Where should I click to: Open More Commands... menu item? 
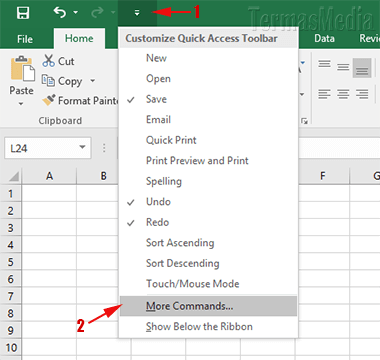tap(208, 306)
